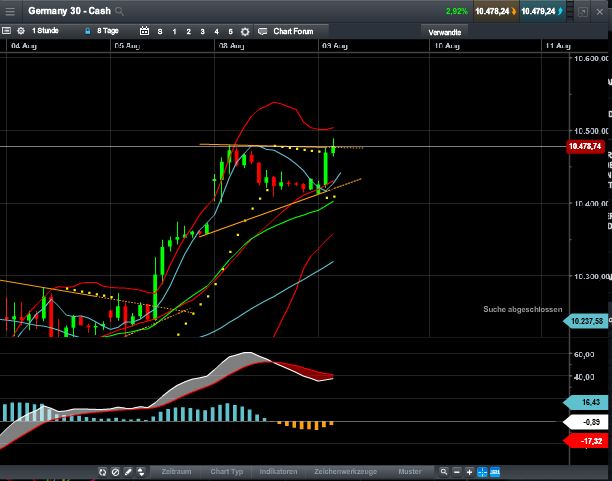Click the buy price 10.479,24
The image size is (612, 481).
[x=542, y=11]
